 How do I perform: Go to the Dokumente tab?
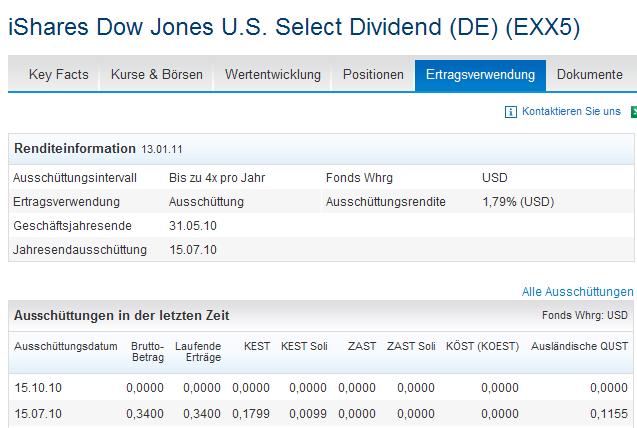point(590,75)
